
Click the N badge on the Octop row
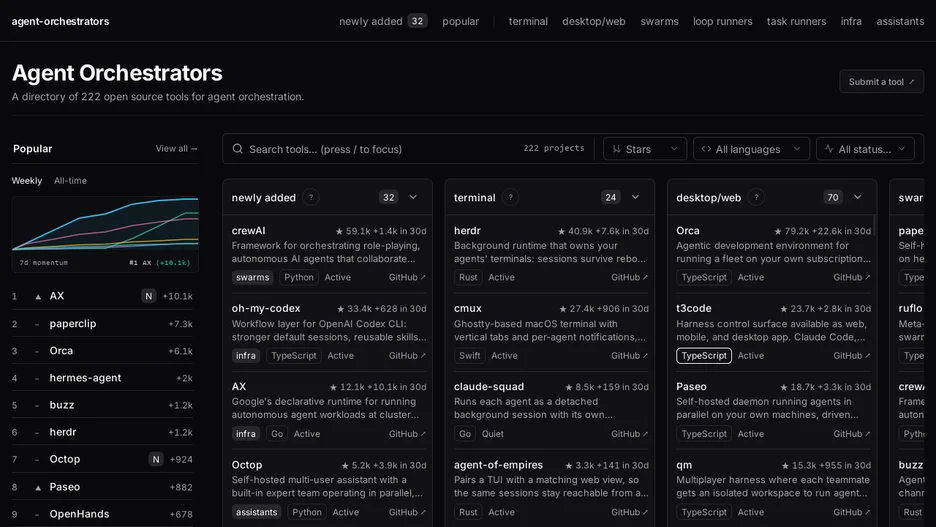156,459
